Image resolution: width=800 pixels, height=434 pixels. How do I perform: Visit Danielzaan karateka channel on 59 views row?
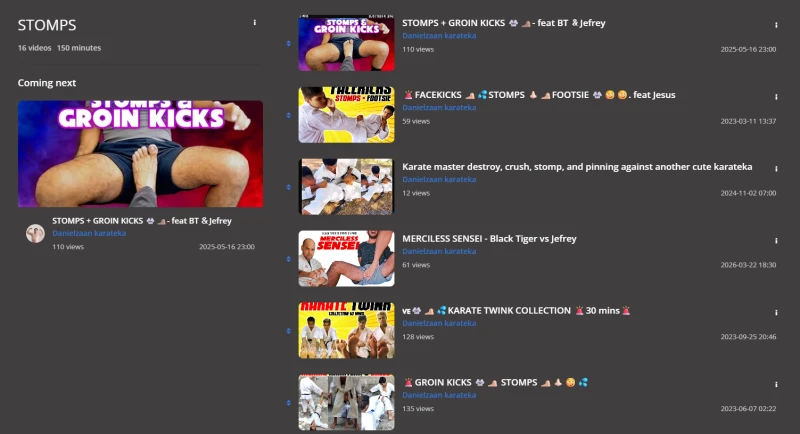click(439, 108)
